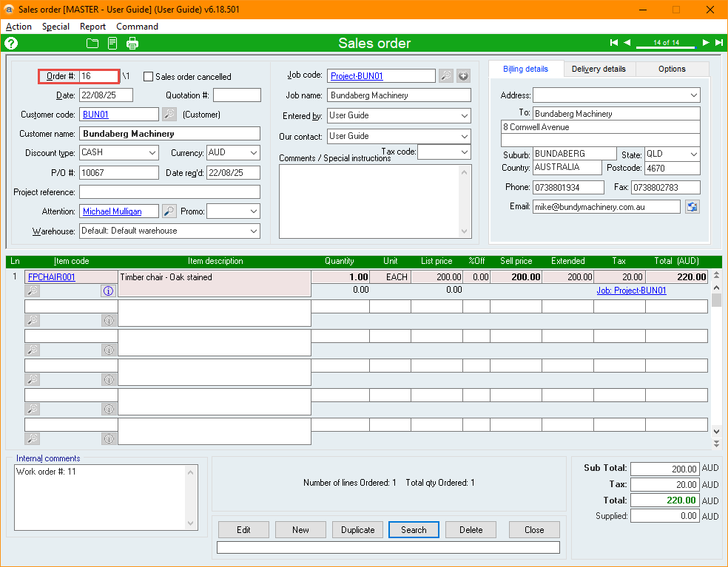Go to the next record arrow

706,43
